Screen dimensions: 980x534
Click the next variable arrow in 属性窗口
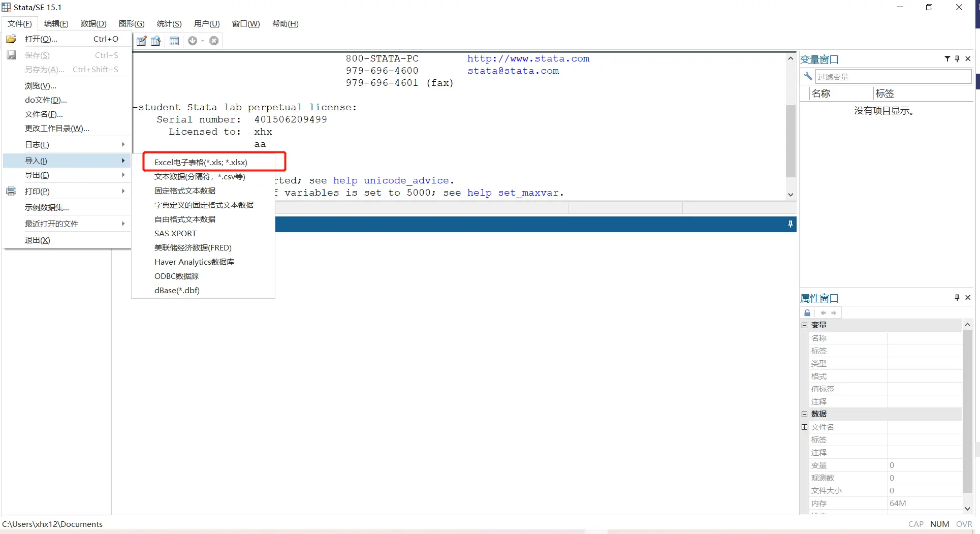pyautogui.click(x=834, y=313)
